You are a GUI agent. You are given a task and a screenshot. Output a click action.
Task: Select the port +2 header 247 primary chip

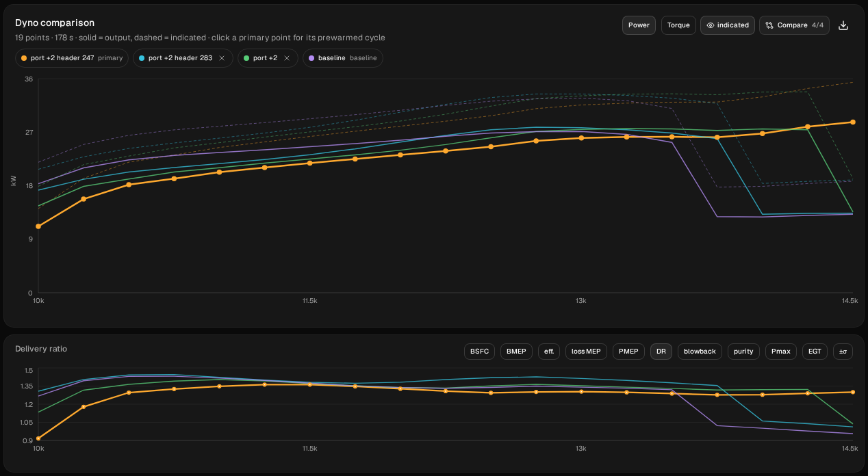(71, 58)
